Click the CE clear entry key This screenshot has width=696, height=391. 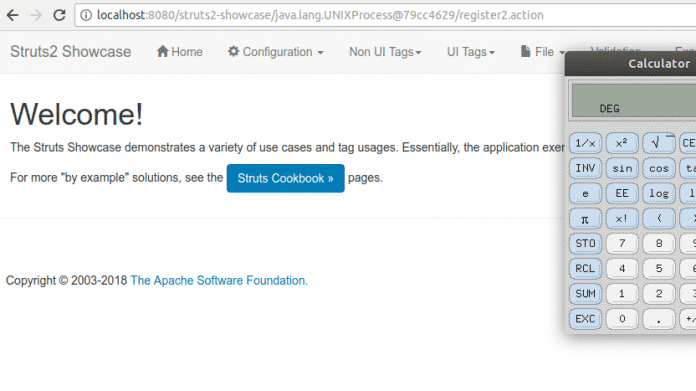click(x=688, y=143)
